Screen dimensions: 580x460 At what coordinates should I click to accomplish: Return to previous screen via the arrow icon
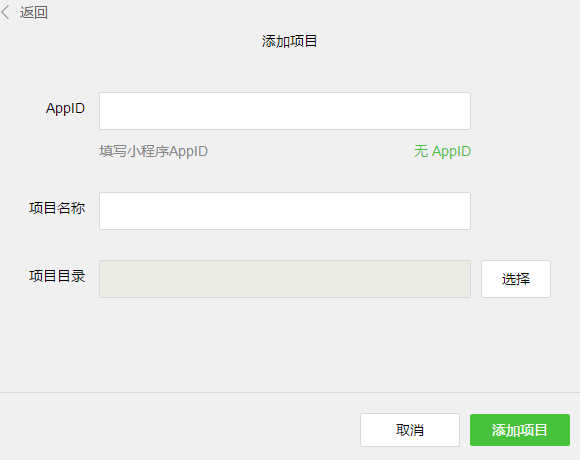coord(5,12)
